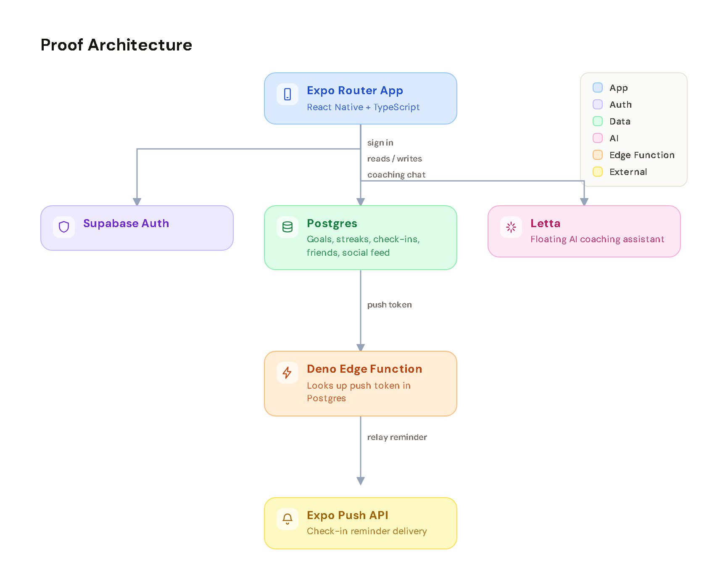The width and height of the screenshot is (728, 583).
Task: Click the Expo Push API heading
Action: click(x=348, y=515)
